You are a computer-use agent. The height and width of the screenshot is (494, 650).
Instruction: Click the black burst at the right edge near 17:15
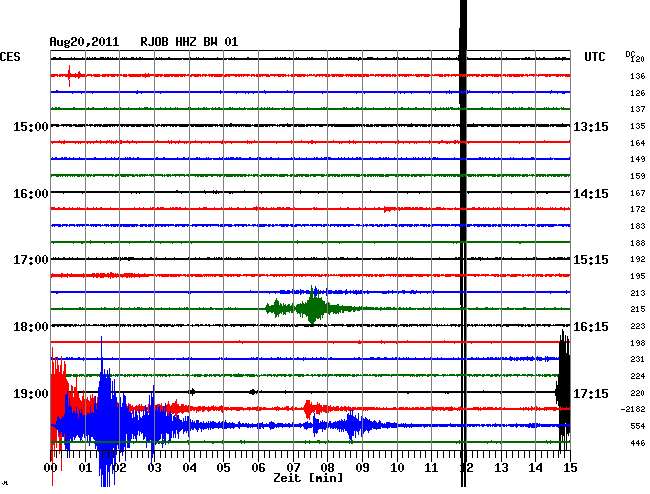coord(563,390)
